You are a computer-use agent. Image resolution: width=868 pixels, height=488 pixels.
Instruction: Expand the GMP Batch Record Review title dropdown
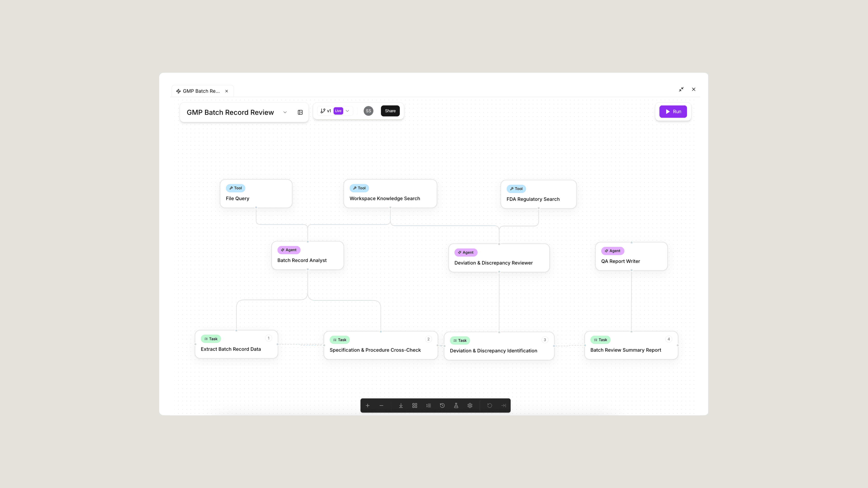tap(285, 112)
